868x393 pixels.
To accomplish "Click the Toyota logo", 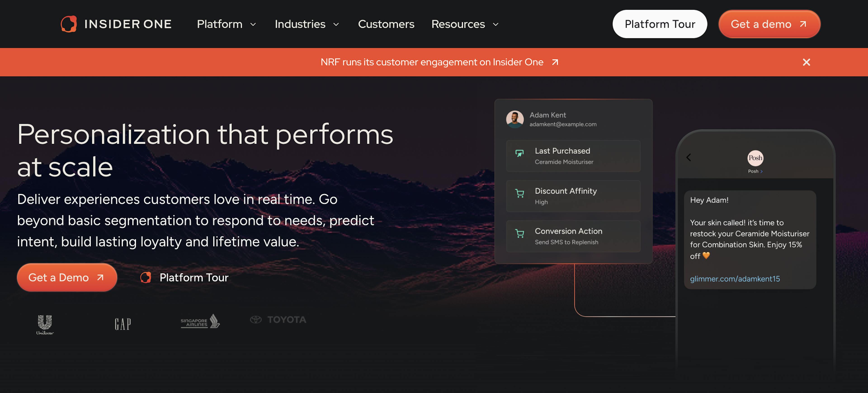I will point(278,319).
